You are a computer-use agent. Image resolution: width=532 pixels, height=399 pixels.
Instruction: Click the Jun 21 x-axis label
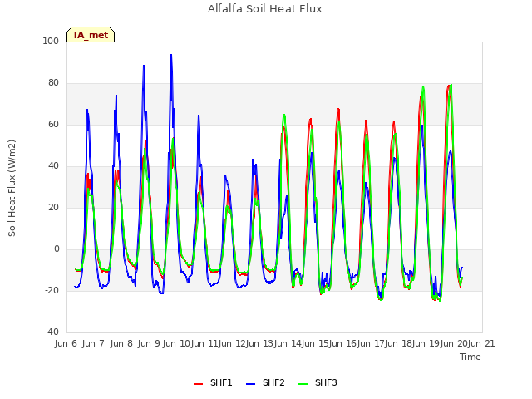click(481, 343)
